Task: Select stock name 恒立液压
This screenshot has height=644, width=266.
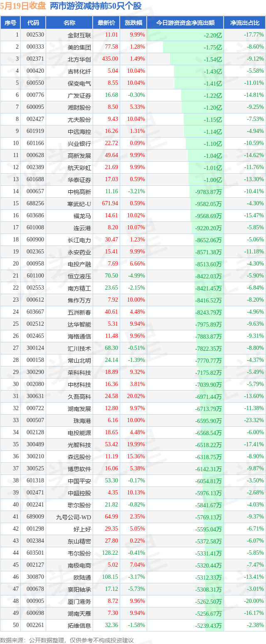Action: (x=80, y=276)
